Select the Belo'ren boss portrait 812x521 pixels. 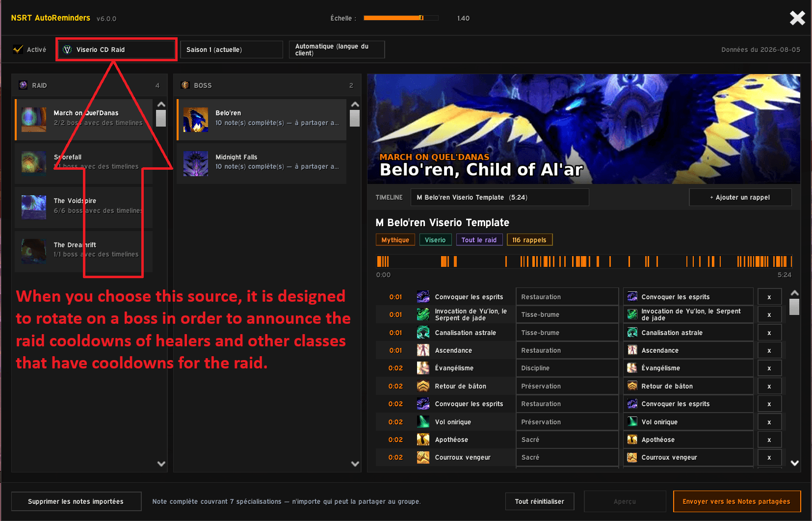[x=196, y=120]
